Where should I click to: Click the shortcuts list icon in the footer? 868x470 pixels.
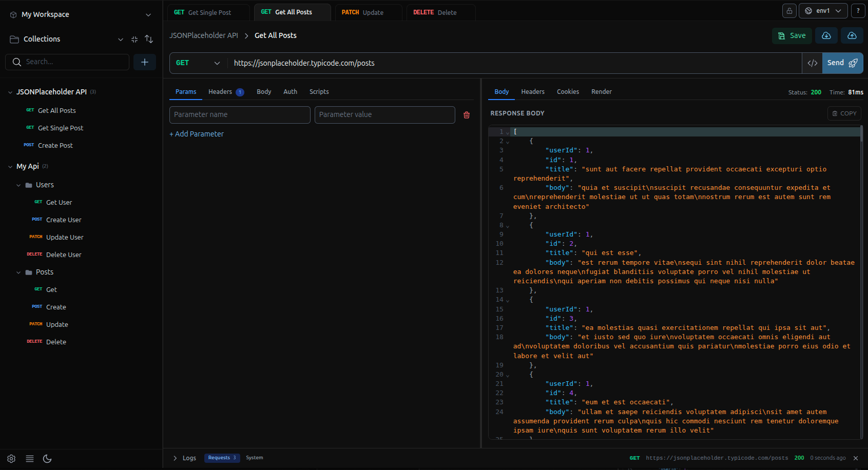(29, 458)
